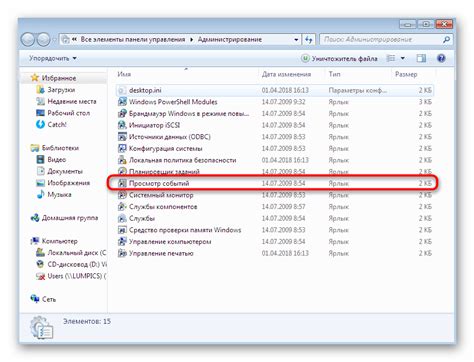Click the Back navigation arrow button
Viewport: 474px width, 362px height.
(x=28, y=40)
